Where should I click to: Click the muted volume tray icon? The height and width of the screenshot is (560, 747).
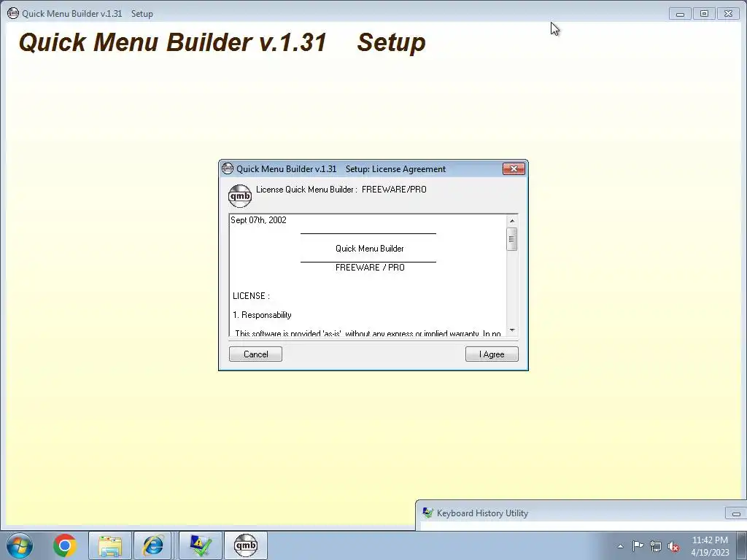673,546
